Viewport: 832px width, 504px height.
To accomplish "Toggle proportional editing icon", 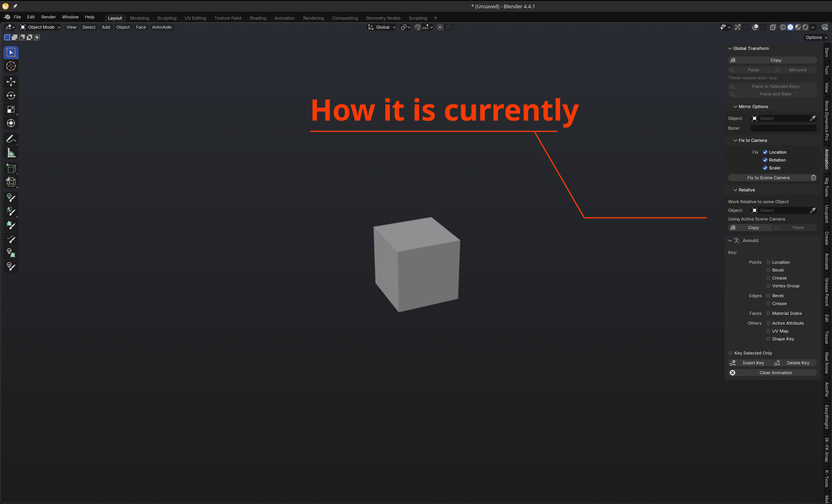I will (440, 27).
